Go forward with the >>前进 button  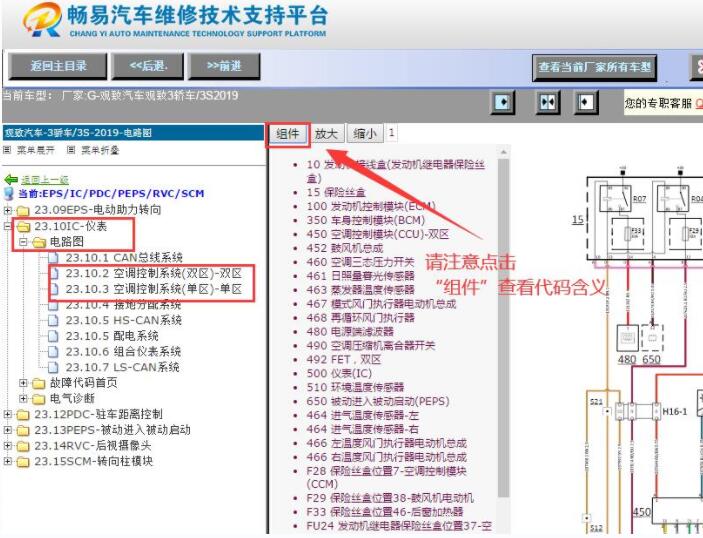pos(224,66)
